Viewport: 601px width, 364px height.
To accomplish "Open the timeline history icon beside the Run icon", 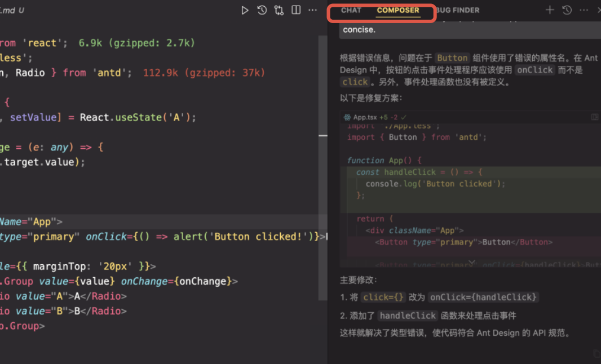I will coord(262,10).
